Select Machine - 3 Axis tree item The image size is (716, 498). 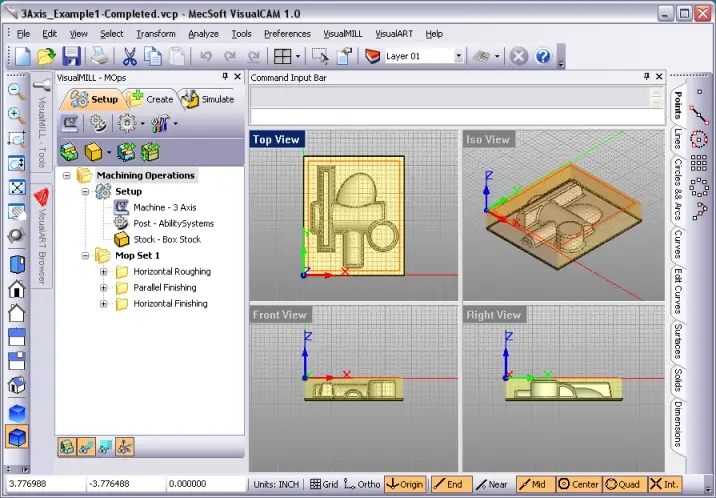point(164,208)
